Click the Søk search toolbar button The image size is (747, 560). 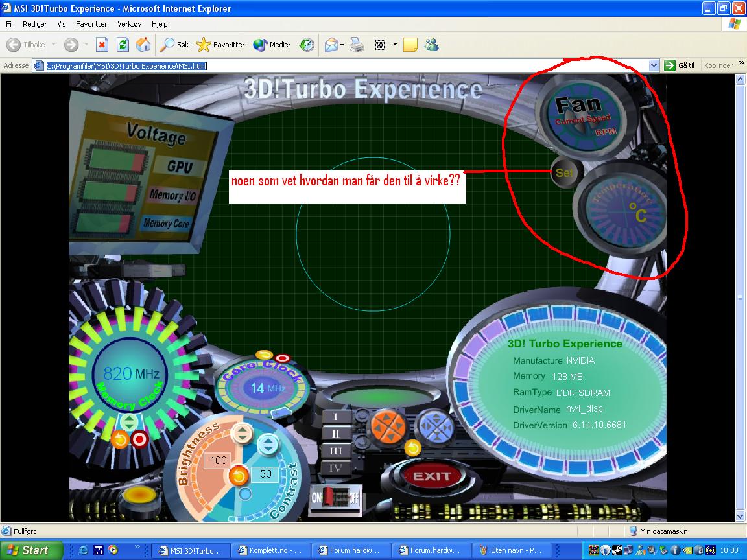174,45
